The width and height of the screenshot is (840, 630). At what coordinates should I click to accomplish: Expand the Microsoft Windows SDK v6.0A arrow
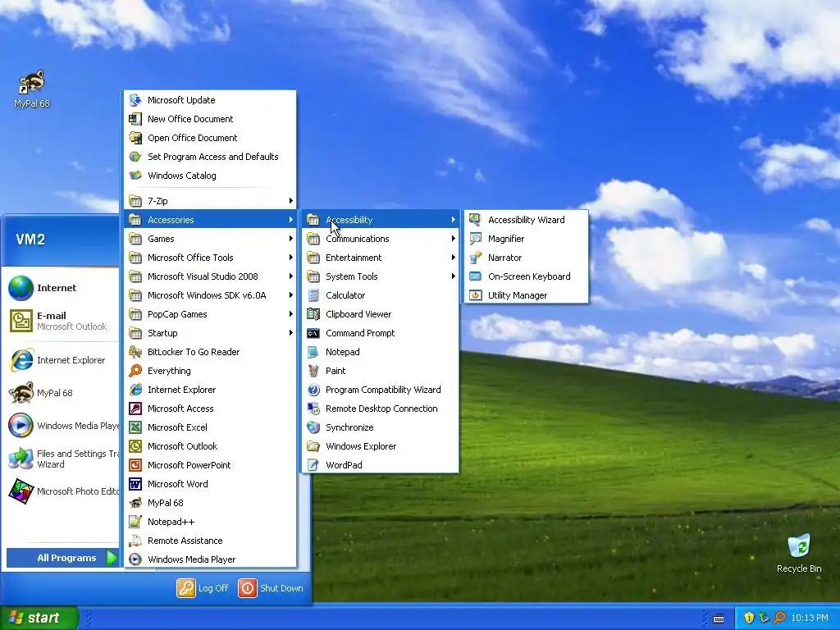(x=291, y=295)
